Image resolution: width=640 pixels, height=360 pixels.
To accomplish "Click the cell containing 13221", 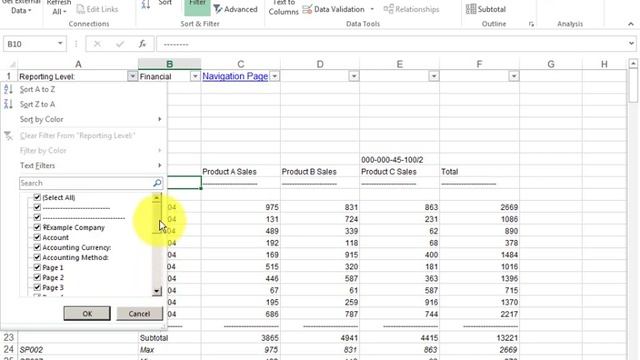I will tap(479, 338).
